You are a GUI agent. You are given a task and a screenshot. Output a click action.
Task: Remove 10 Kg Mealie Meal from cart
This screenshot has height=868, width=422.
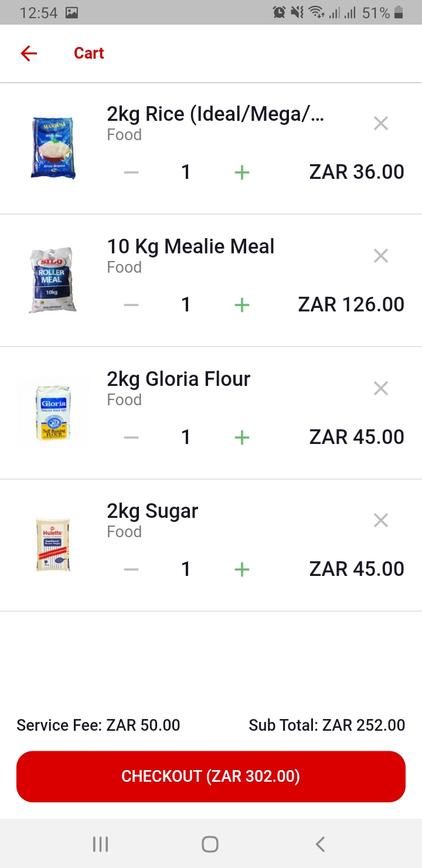(381, 256)
